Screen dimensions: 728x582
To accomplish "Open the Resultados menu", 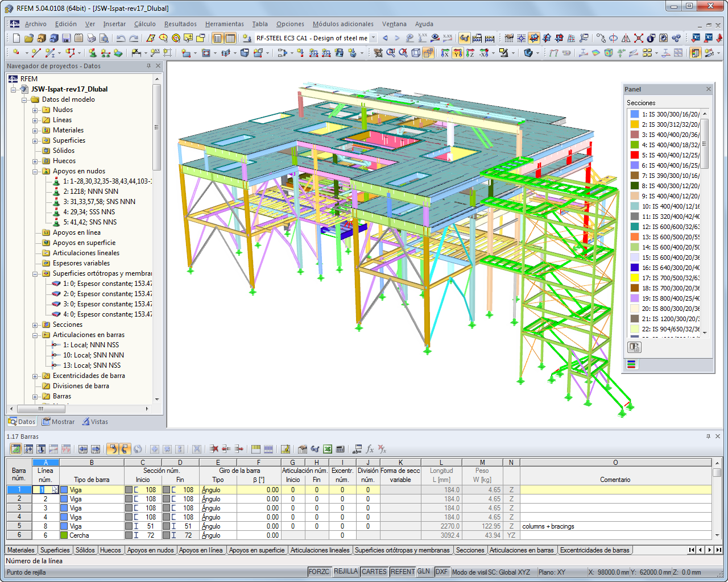I will [x=180, y=24].
